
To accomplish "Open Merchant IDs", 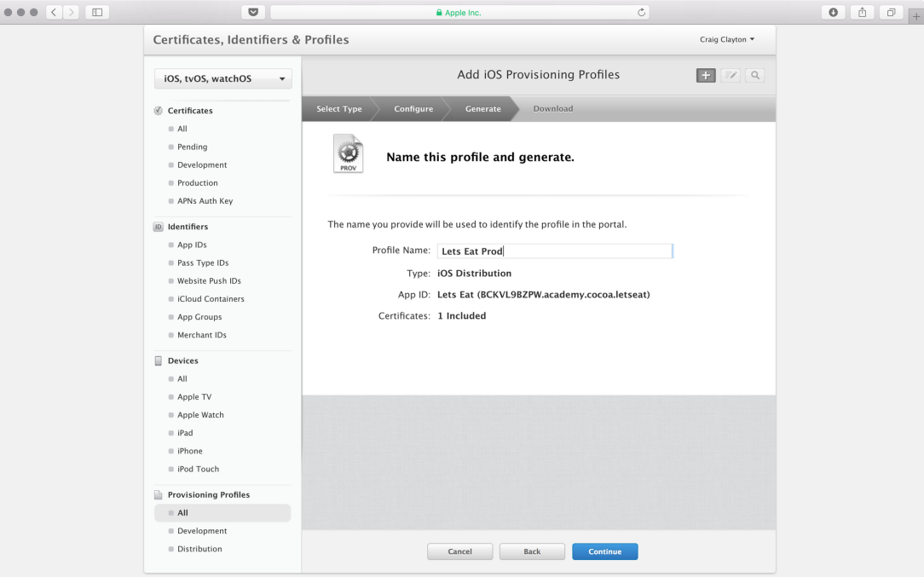I will pyautogui.click(x=202, y=335).
